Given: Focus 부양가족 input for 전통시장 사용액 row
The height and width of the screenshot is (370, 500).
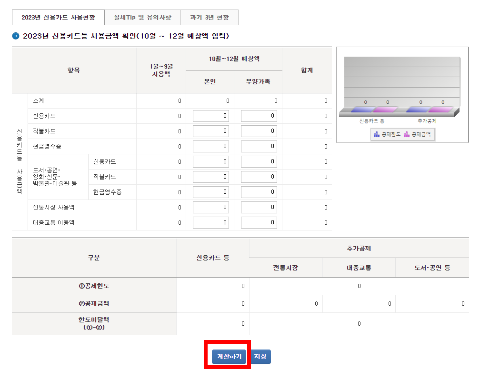Looking at the screenshot, I should 259,207.
